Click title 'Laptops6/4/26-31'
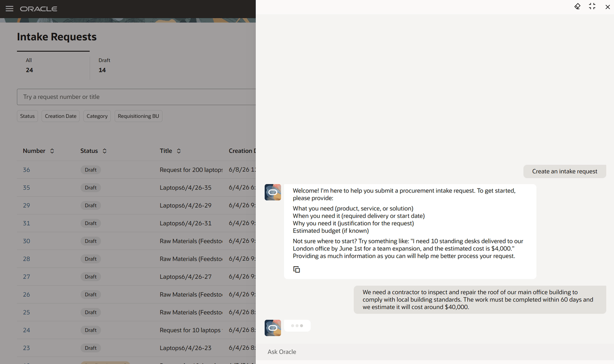The width and height of the screenshot is (614, 364). 186,223
